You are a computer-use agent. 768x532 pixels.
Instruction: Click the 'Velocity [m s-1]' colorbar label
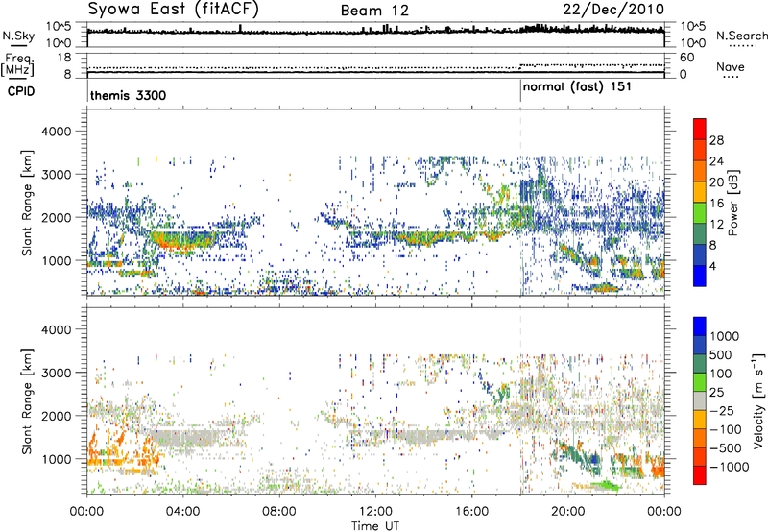758,400
